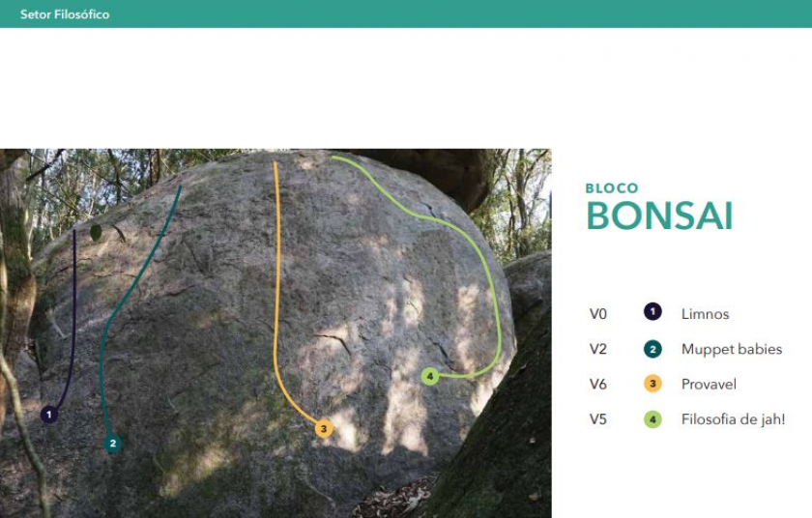Click the Provavel route name

click(709, 385)
